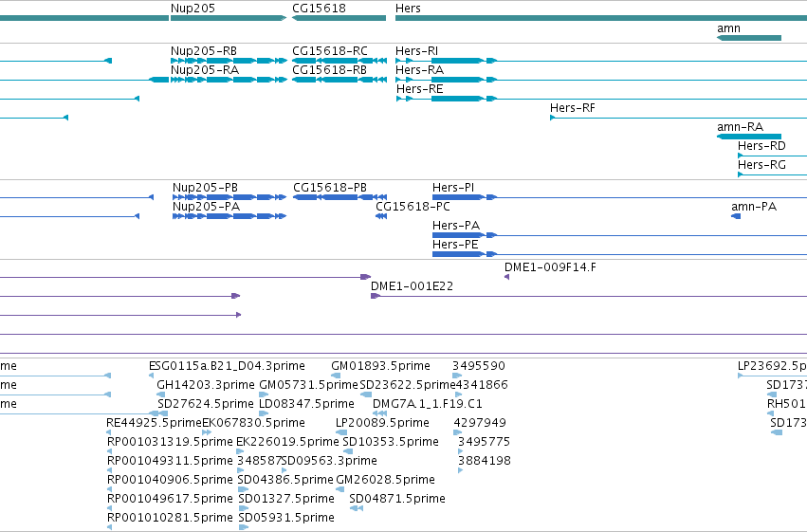Select the CG15618 gene label
The height and width of the screenshot is (532, 807).
pos(319,9)
